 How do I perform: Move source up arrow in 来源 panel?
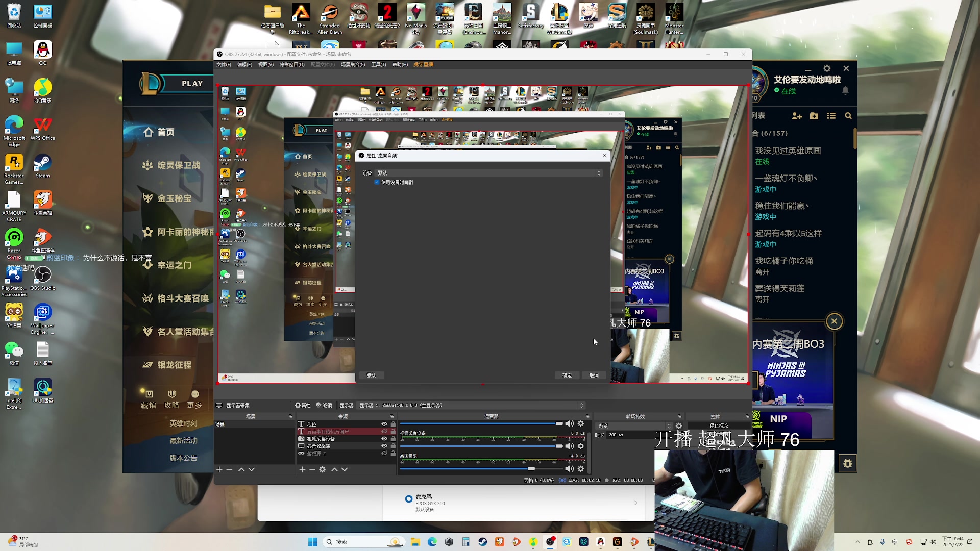pyautogui.click(x=334, y=469)
